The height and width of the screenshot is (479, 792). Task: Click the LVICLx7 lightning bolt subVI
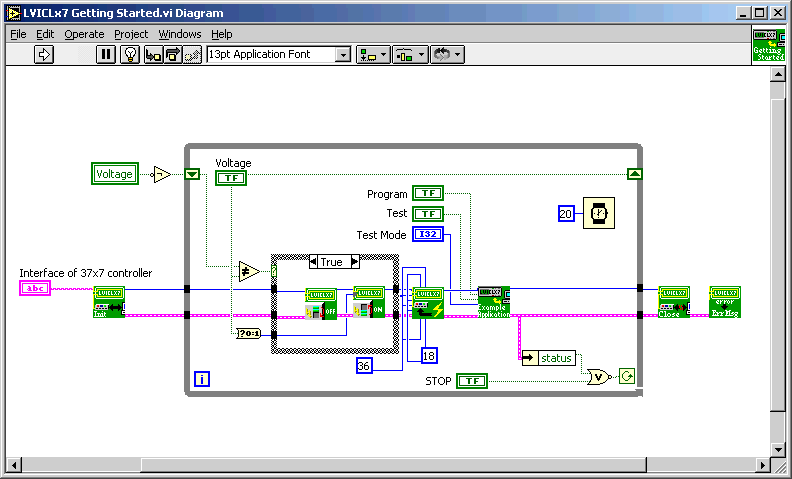coord(428,303)
